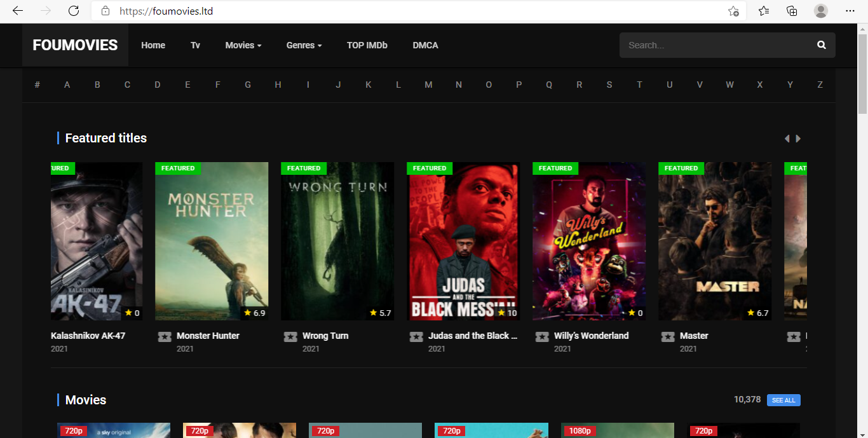Click the browser refresh icon
The width and height of the screenshot is (868, 438).
tap(74, 11)
